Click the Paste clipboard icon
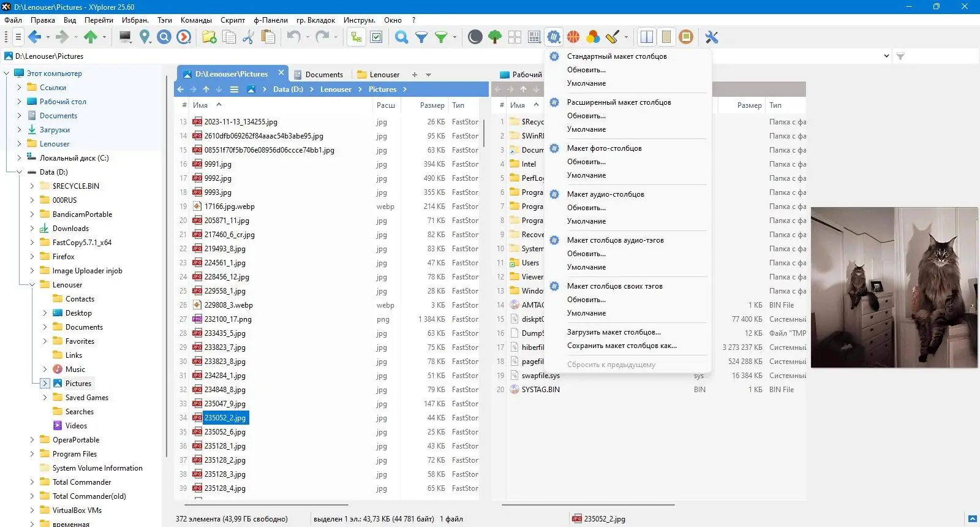 [x=268, y=37]
